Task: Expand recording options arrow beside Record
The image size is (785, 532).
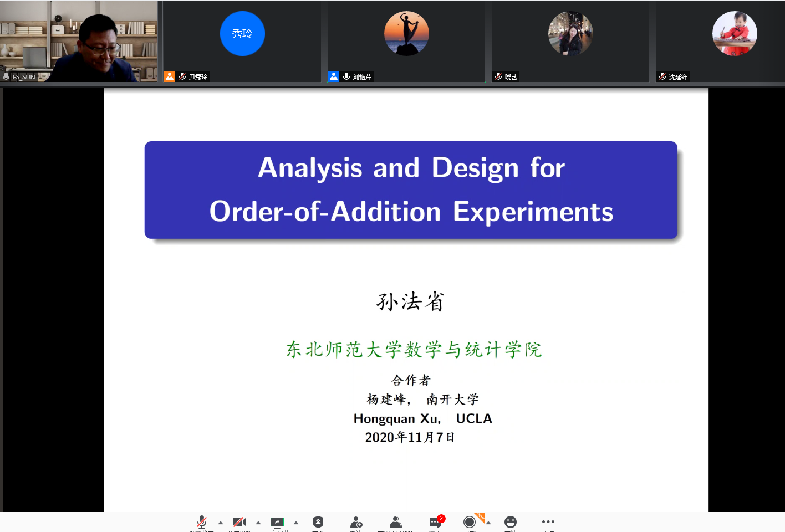Action: (x=488, y=523)
